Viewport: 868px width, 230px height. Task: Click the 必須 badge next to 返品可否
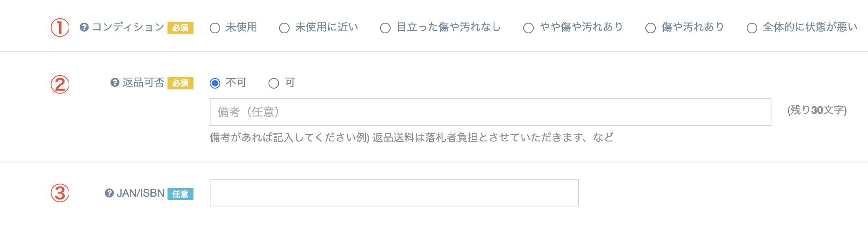coord(180,83)
